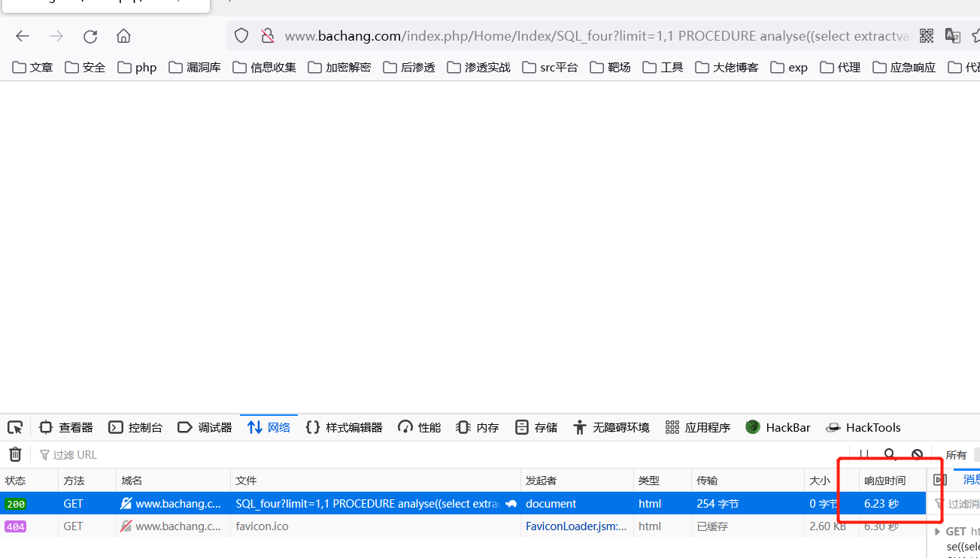Open the 信息收集 bookmarks folder
Viewport: 980px width, 558px height.
[x=265, y=68]
